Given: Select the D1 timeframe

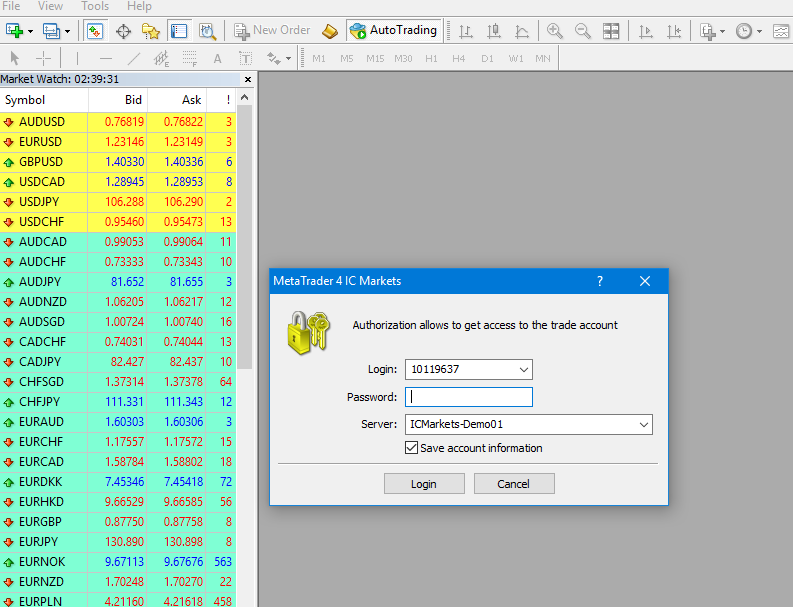Looking at the screenshot, I should (x=488, y=59).
